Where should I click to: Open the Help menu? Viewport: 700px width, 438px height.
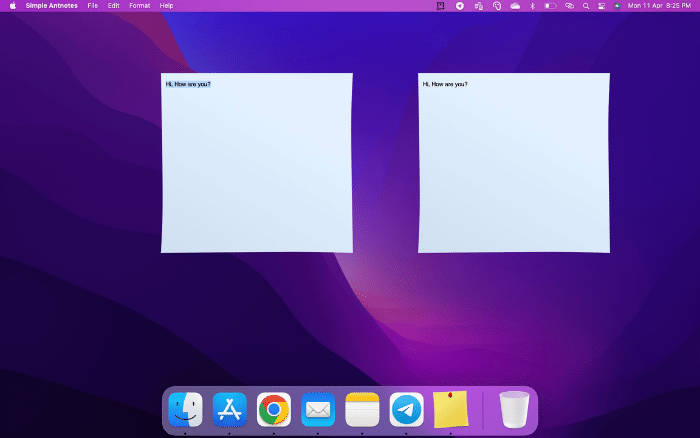[x=166, y=6]
